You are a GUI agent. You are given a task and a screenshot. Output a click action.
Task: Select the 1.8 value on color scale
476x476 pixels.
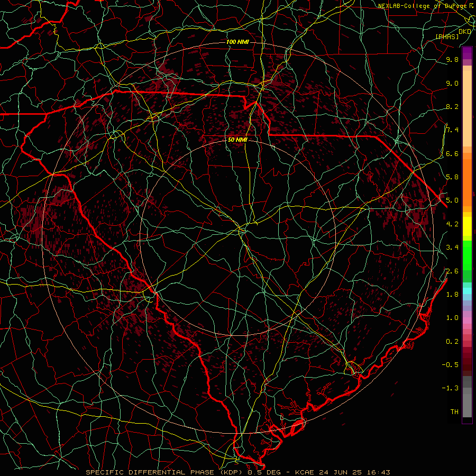[x=452, y=294]
